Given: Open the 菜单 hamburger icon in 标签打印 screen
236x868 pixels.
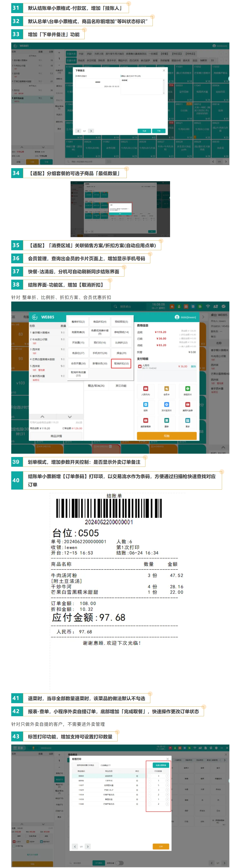Looking at the screenshot, I should tap(15, 748).
